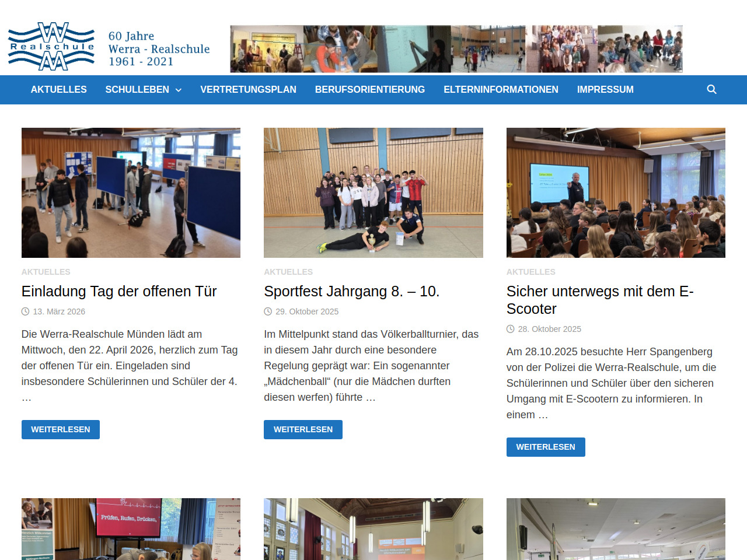Select Elterninformationen in the nav bar
Viewport: 747px width, 560px height.
(501, 89)
